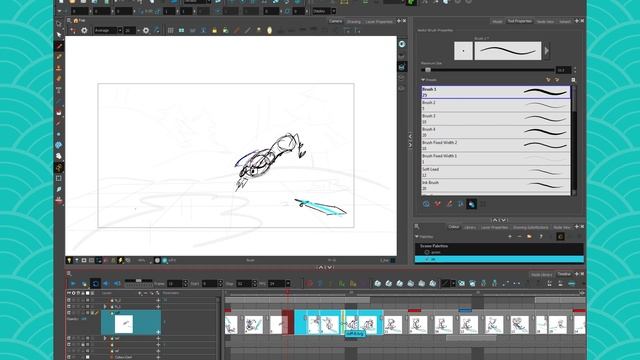Screen dimensions: 640x360
Task: Select the Brush 4 preset
Action: pyautogui.click(x=496, y=132)
